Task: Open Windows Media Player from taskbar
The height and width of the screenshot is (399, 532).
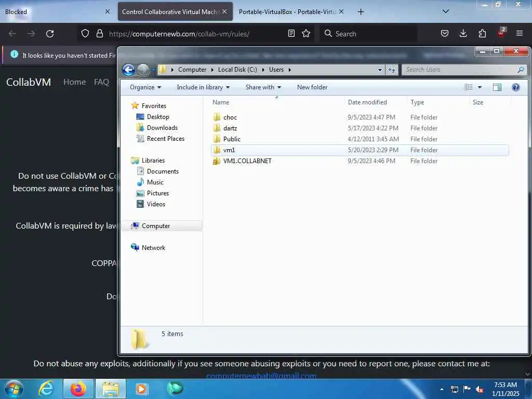Action: [141, 389]
